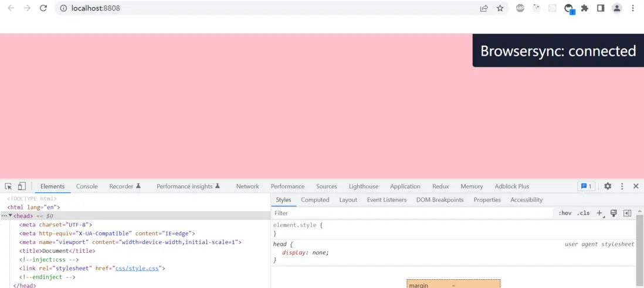Collapse the head element node
The height and width of the screenshot is (288, 644).
(x=11, y=216)
